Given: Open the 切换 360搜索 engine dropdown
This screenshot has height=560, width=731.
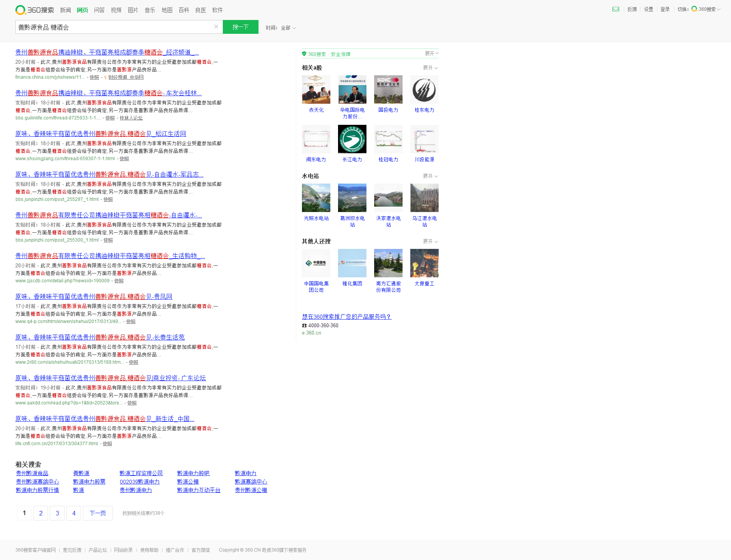Looking at the screenshot, I should pyautogui.click(x=706, y=9).
